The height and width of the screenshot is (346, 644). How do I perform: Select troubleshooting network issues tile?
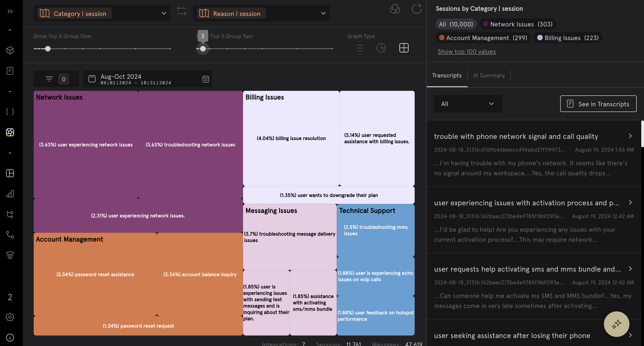(190, 145)
